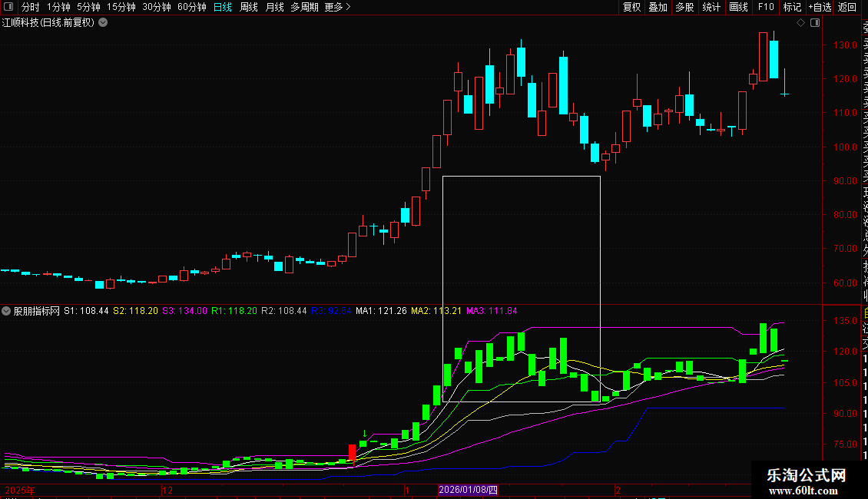Select the S2: 118.20 indicator value
The image size is (868, 499).
coord(136,311)
